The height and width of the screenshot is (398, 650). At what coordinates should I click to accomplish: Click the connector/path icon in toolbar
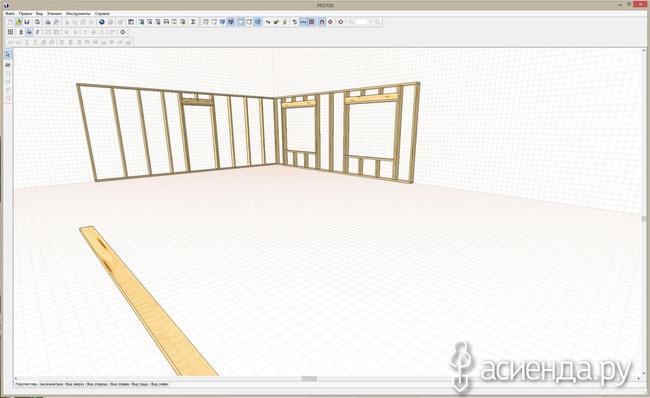[268, 22]
